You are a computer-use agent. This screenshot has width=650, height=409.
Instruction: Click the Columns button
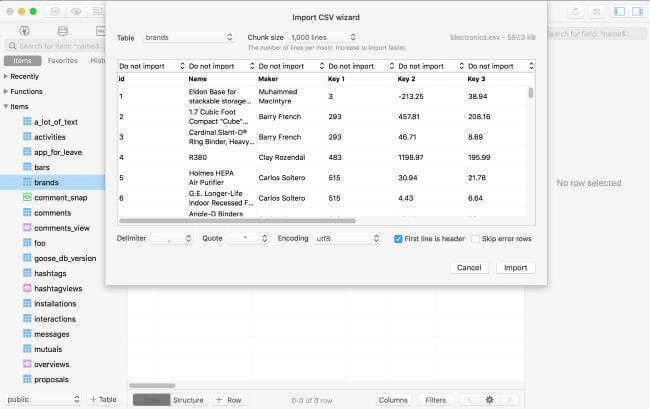point(393,400)
